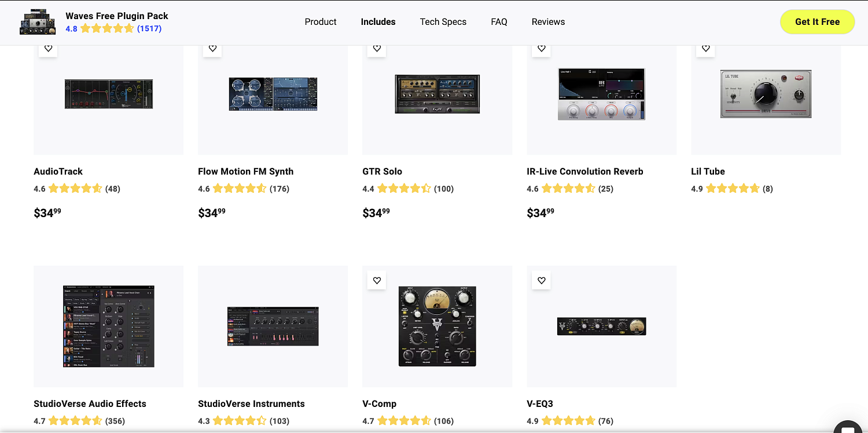Click the 1517 reviews count in header
The width and height of the screenshot is (868, 433).
pyautogui.click(x=149, y=28)
